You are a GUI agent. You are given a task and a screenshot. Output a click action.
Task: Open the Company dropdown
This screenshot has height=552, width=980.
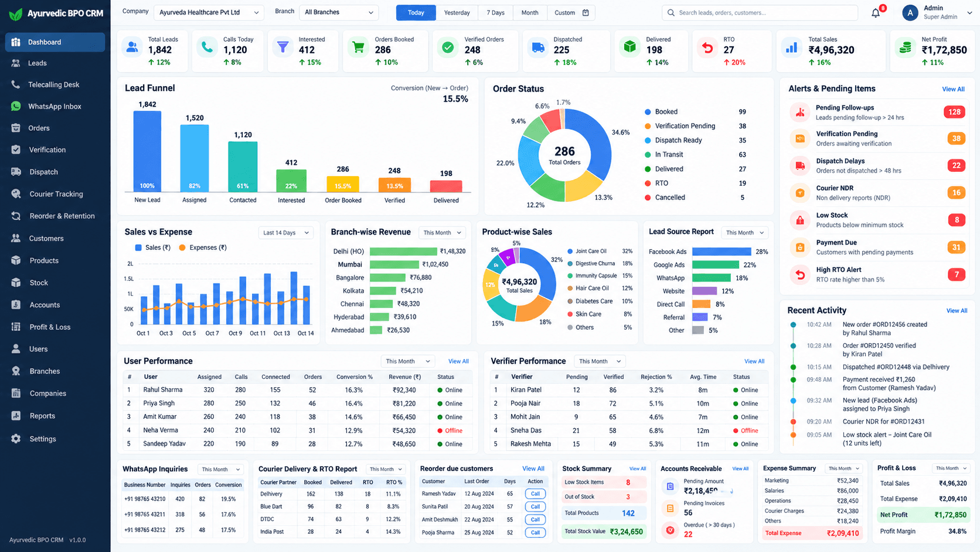pyautogui.click(x=208, y=12)
